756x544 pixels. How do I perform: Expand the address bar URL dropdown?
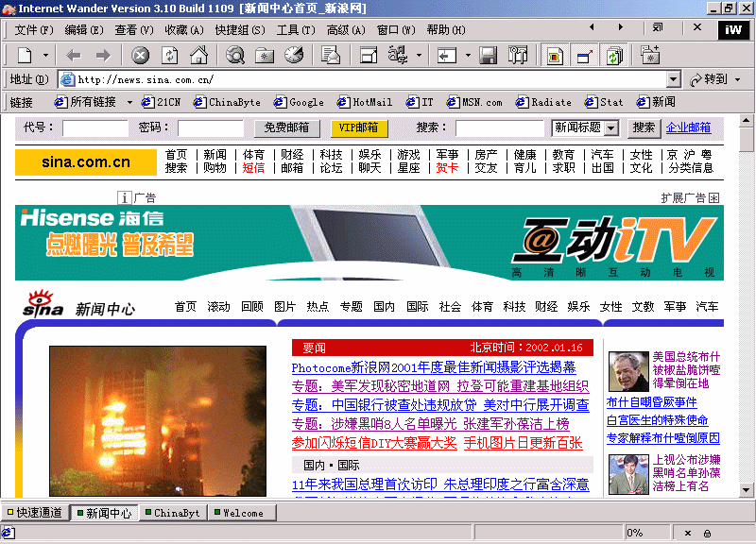point(674,79)
